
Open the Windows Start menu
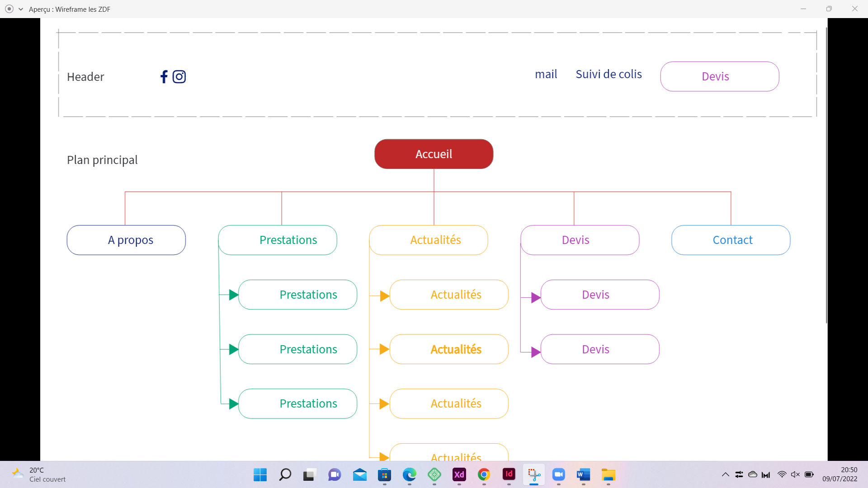click(260, 474)
